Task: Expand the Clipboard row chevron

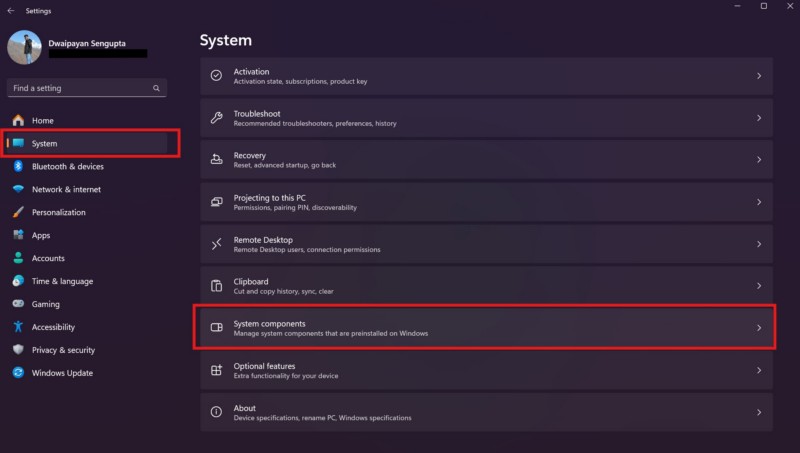Action: tap(759, 286)
